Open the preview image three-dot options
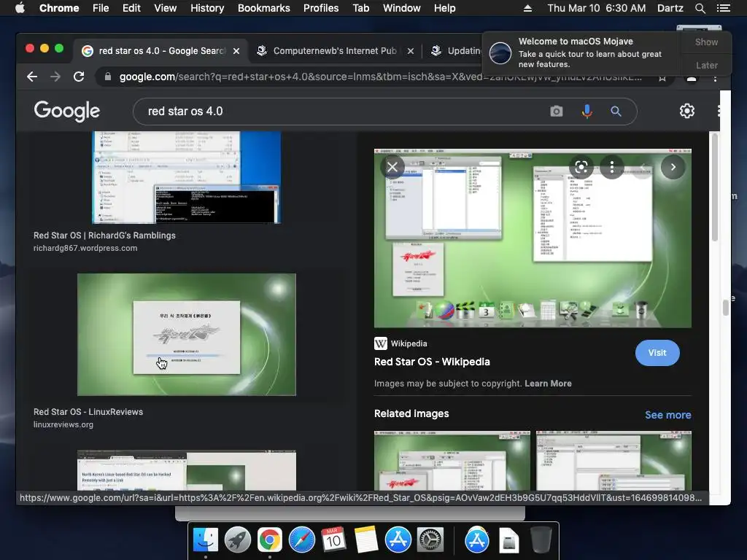Viewport: 747px width, 560px height. (x=612, y=167)
